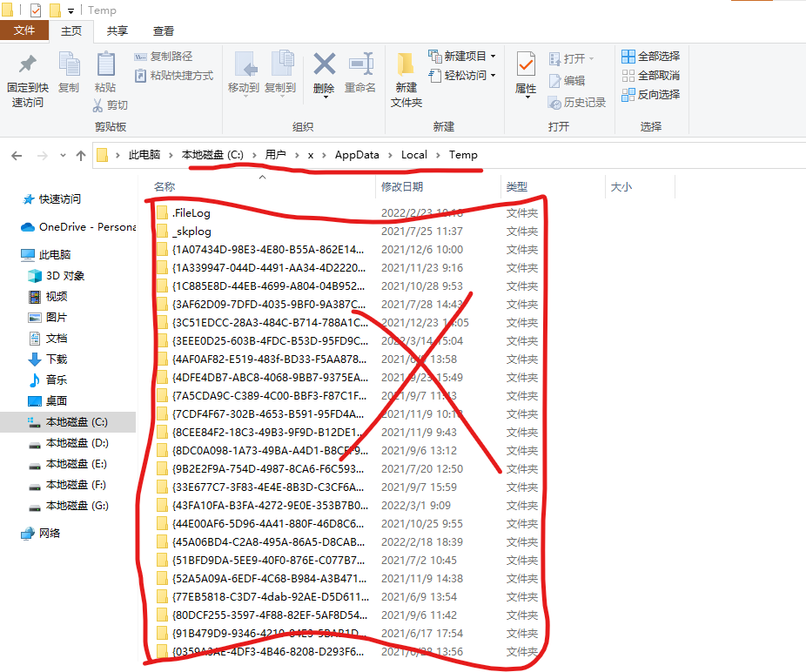
Task: Open Quick Access Toolbar customize dropdown
Action: click(71, 10)
